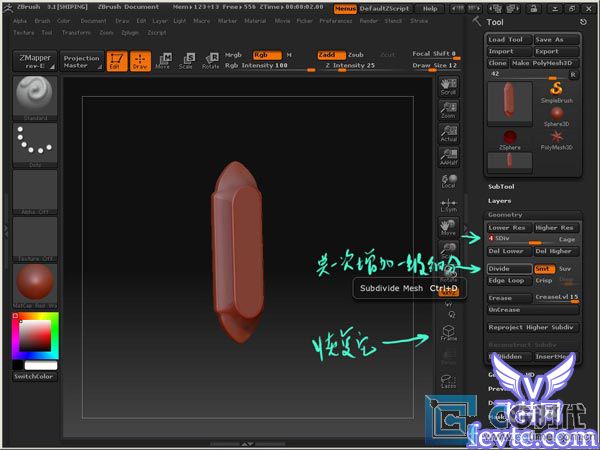Open the MatCap Red Wax material

tap(35, 286)
